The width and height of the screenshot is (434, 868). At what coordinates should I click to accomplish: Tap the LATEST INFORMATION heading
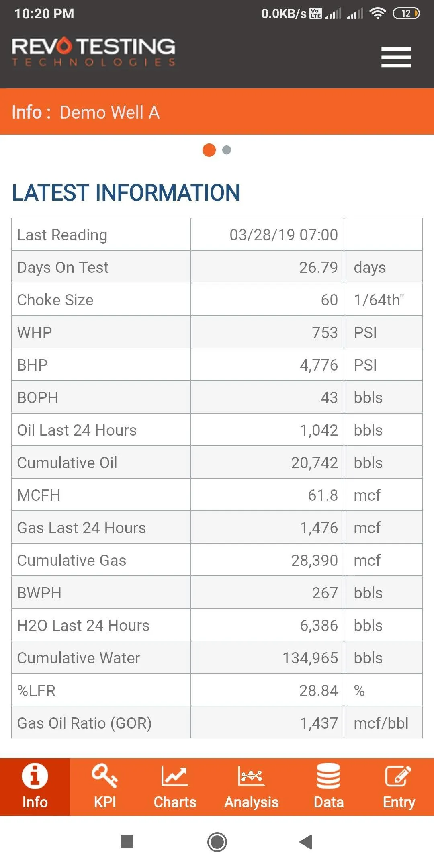(126, 192)
